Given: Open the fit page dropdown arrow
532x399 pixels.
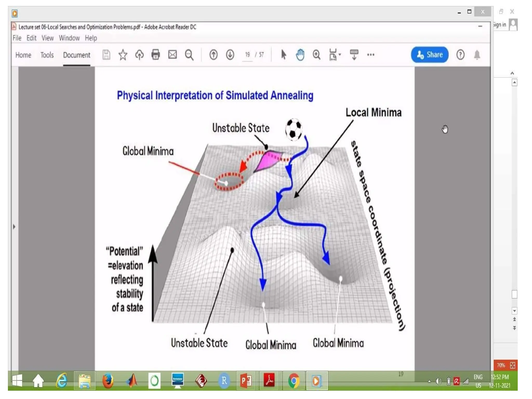Looking at the screenshot, I should pyautogui.click(x=340, y=55).
